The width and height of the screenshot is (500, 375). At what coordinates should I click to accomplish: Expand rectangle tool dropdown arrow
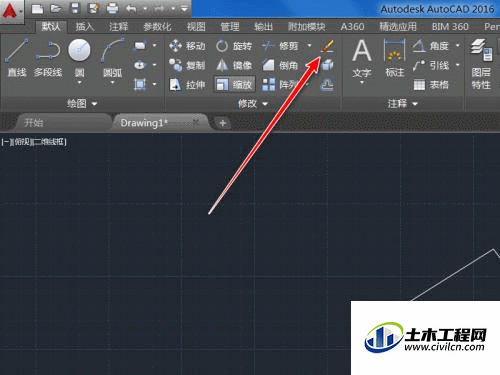pos(155,45)
